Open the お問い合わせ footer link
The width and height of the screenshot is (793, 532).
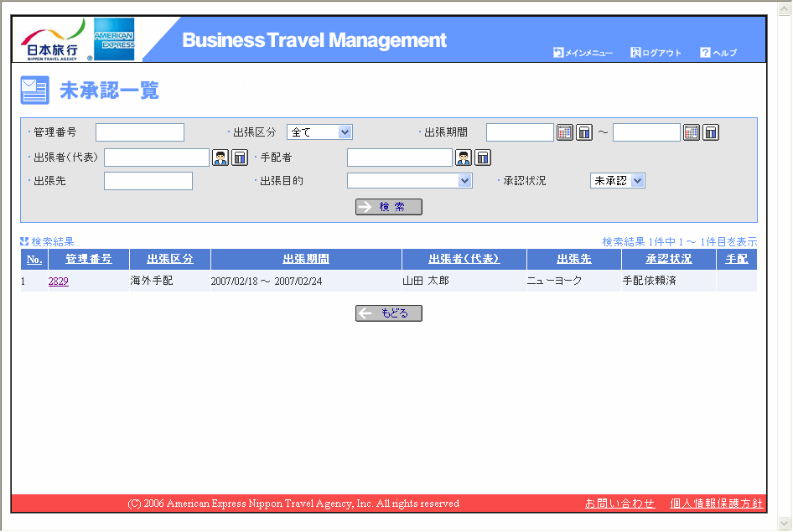point(620,504)
